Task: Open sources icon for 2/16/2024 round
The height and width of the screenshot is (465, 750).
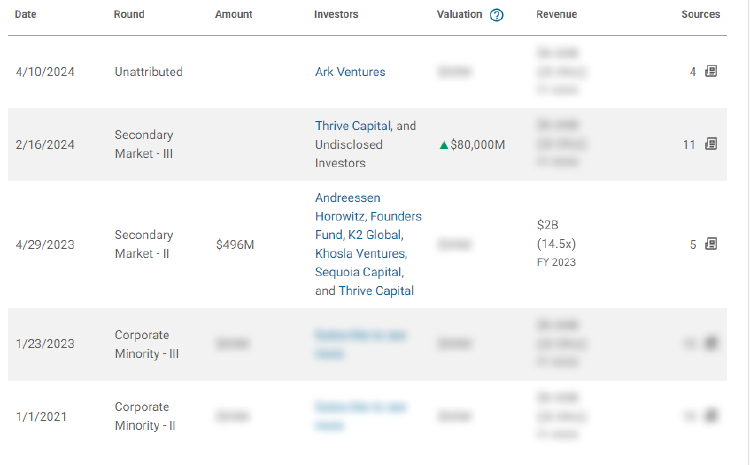Action: pos(711,144)
